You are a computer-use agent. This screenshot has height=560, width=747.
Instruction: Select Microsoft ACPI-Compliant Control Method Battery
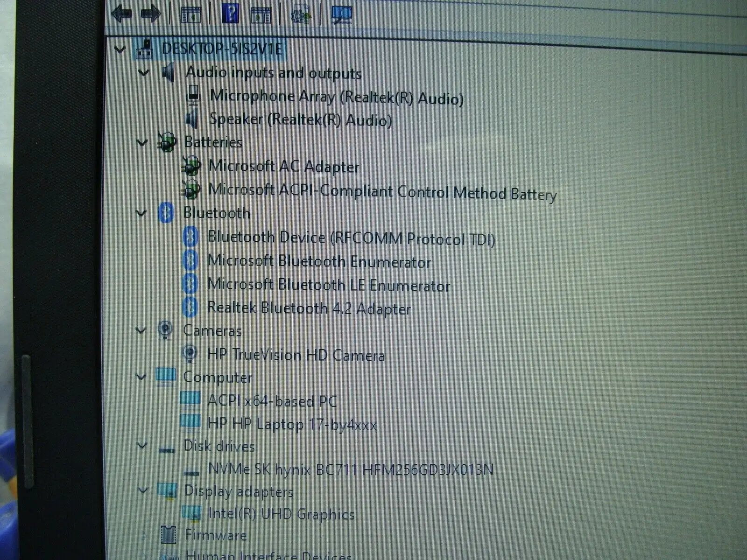(x=382, y=192)
